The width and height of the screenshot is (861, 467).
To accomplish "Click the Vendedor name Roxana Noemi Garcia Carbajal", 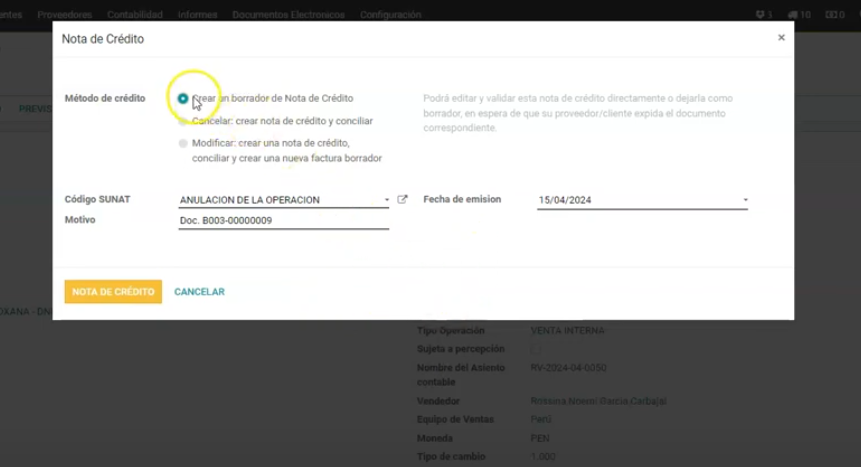I will 598,401.
